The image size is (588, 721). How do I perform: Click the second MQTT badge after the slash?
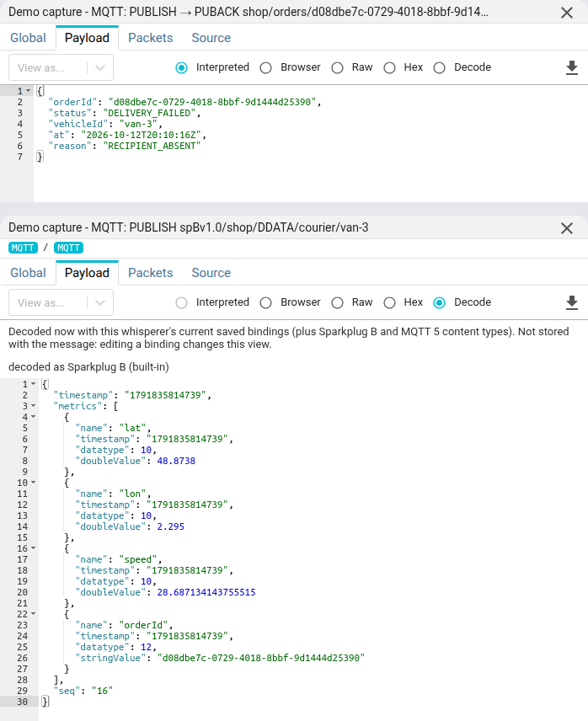[68, 248]
